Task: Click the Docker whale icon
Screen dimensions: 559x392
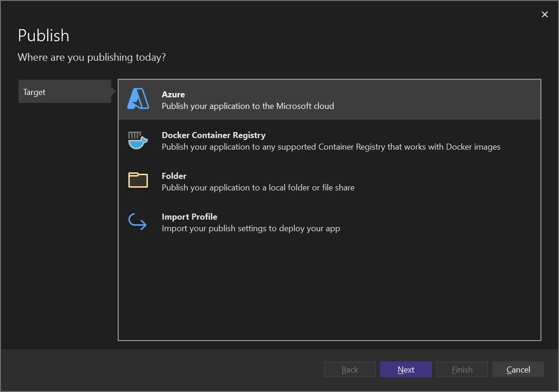Action: click(137, 140)
